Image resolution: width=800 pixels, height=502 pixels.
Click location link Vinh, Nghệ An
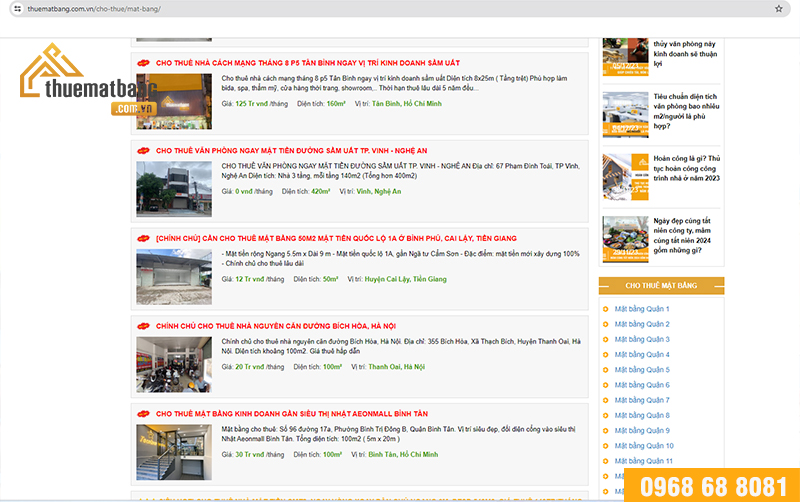[379, 192]
